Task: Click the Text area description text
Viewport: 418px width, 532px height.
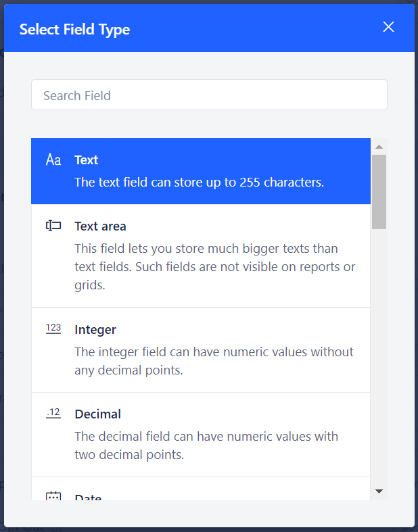Action: point(215,267)
